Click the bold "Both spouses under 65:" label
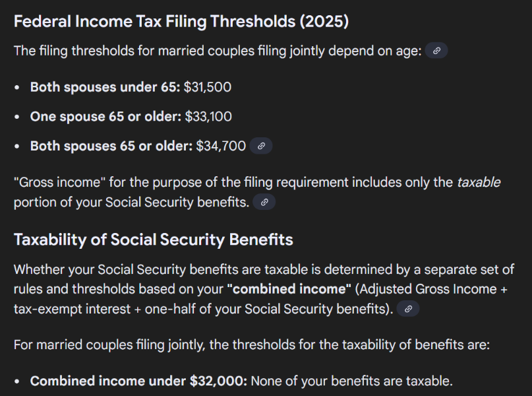 (105, 87)
